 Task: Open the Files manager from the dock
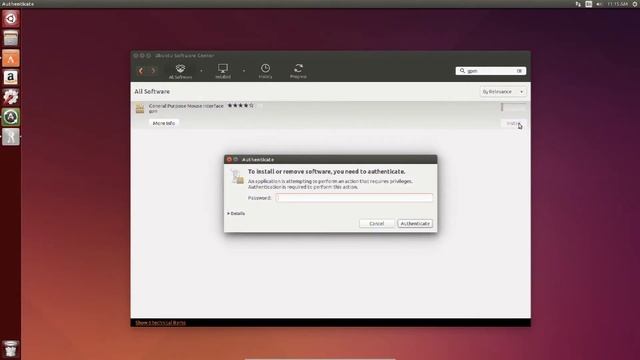11,38
